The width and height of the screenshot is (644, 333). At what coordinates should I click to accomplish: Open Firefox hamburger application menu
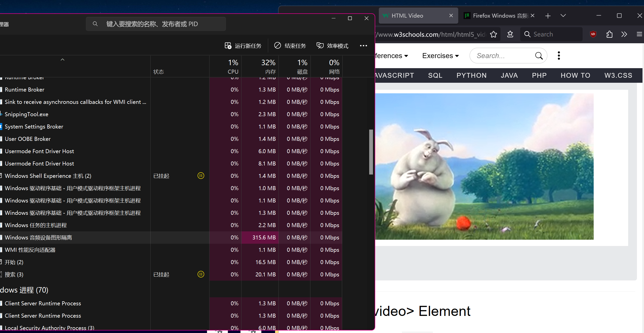639,34
